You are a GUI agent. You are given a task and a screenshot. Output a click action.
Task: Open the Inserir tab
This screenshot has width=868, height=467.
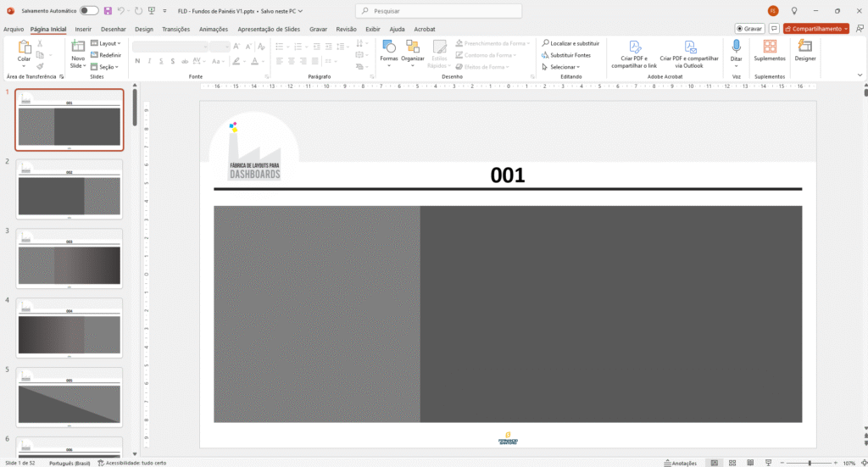click(83, 29)
